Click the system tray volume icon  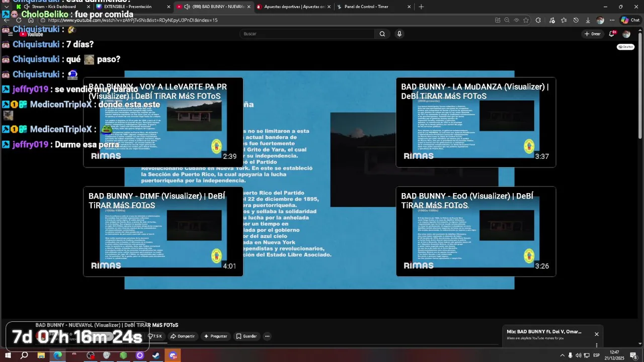pyautogui.click(x=578, y=355)
